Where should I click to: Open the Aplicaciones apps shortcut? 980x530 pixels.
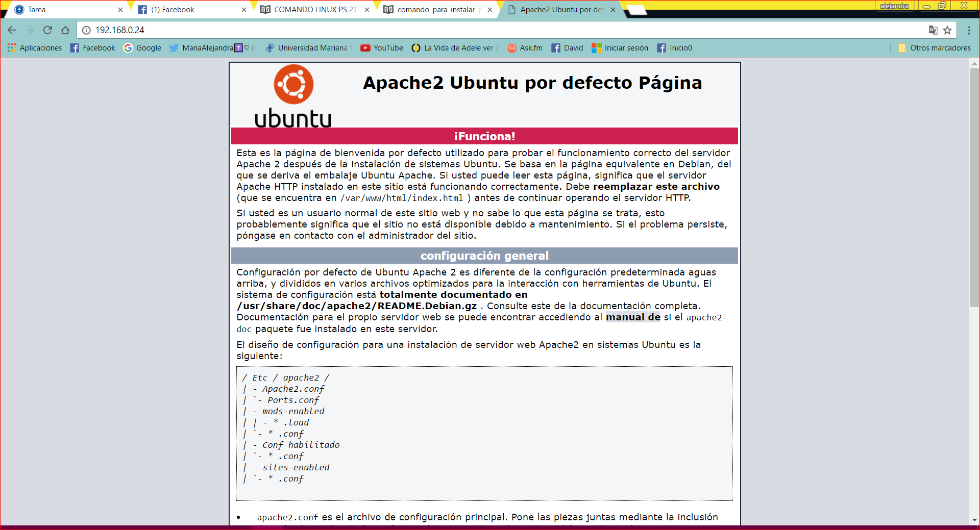35,48
